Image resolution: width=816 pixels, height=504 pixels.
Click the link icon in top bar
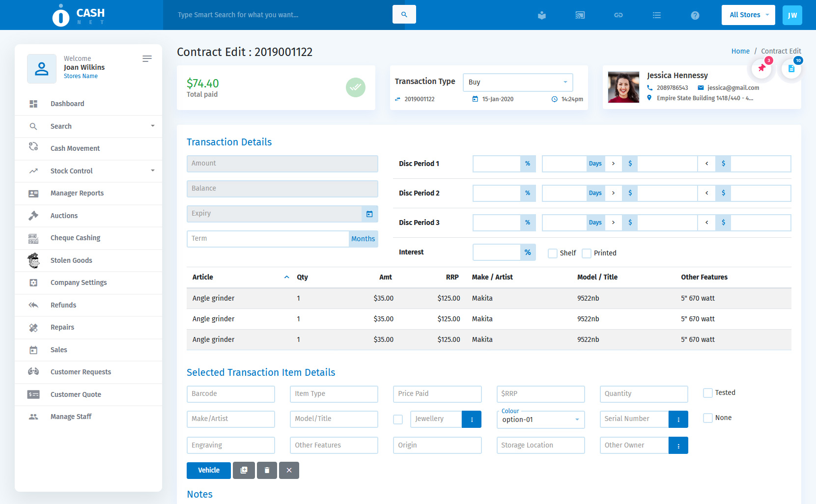[618, 15]
